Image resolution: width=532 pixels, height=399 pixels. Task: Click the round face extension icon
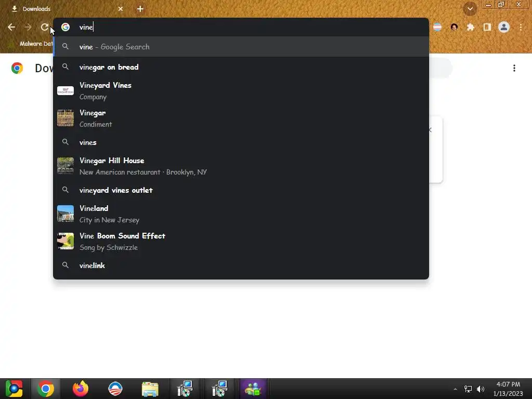click(x=454, y=27)
